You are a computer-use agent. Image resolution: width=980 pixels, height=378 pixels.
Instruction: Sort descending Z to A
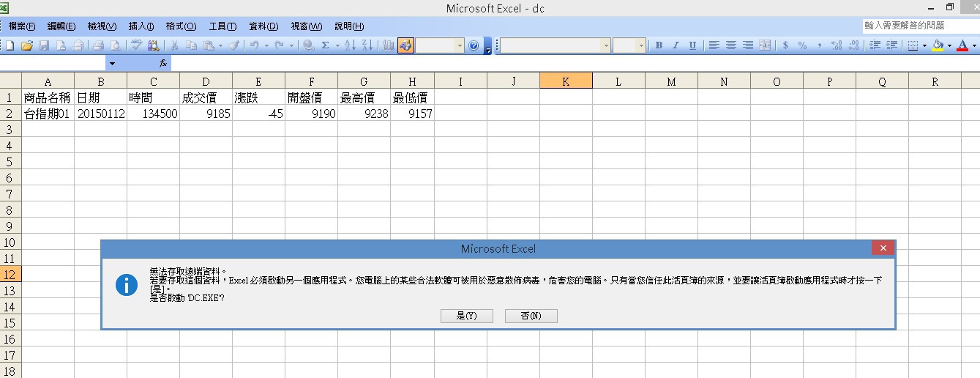pyautogui.click(x=367, y=45)
